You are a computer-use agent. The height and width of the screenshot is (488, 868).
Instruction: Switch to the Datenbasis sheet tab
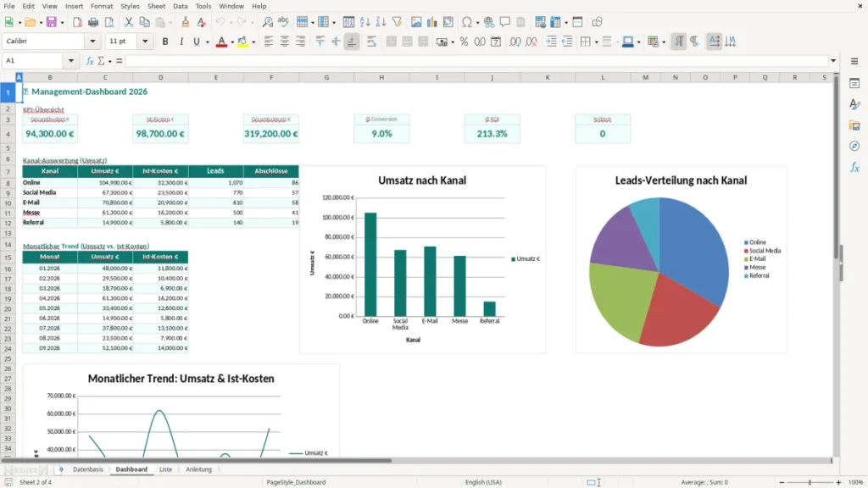(x=88, y=469)
